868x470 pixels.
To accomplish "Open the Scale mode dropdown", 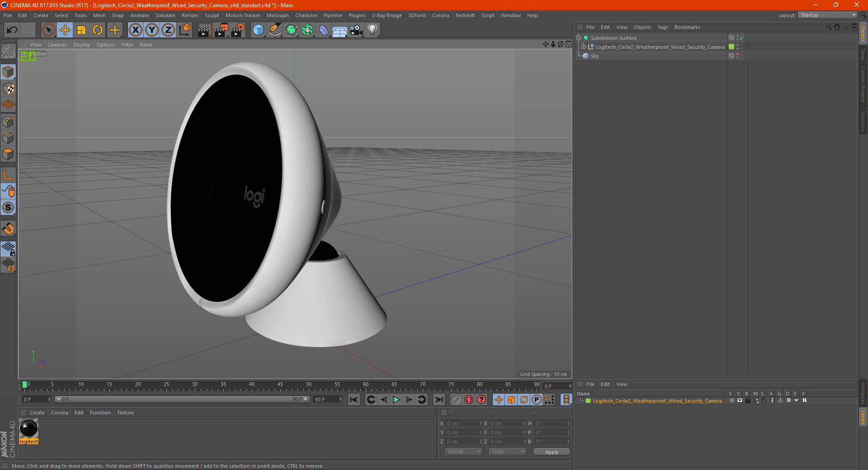I will pyautogui.click(x=507, y=451).
